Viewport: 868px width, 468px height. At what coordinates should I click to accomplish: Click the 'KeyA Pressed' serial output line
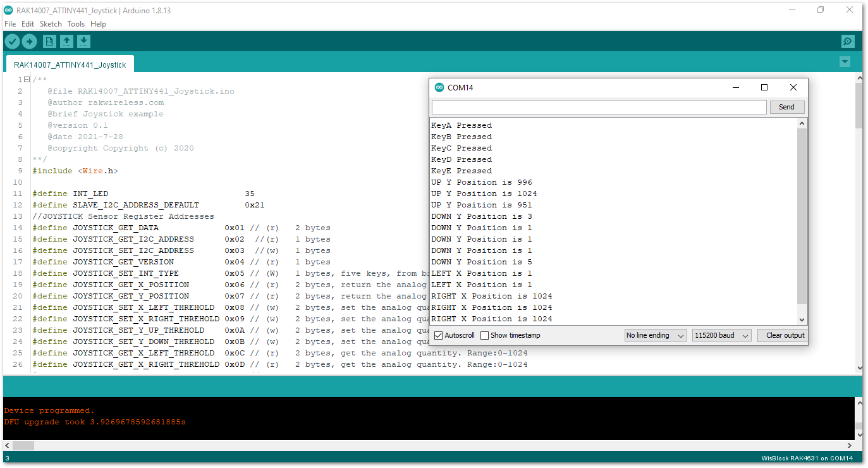coord(462,125)
